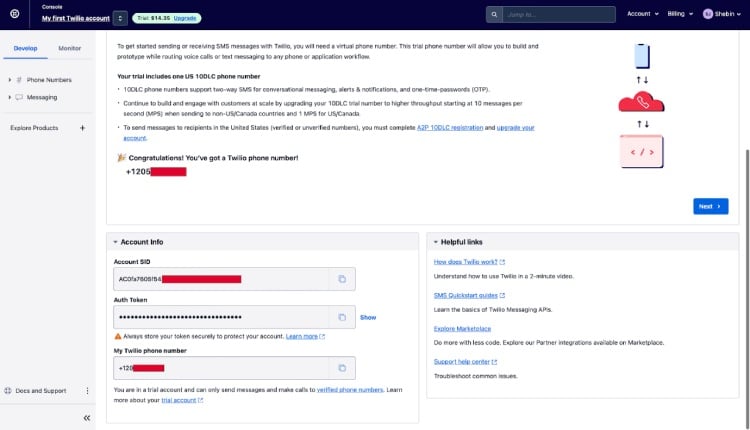Open the account switcher arrows button

[120, 18]
